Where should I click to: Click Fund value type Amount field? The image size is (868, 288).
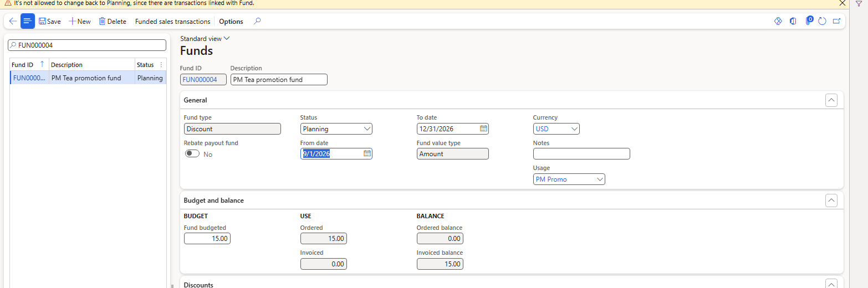tap(453, 153)
